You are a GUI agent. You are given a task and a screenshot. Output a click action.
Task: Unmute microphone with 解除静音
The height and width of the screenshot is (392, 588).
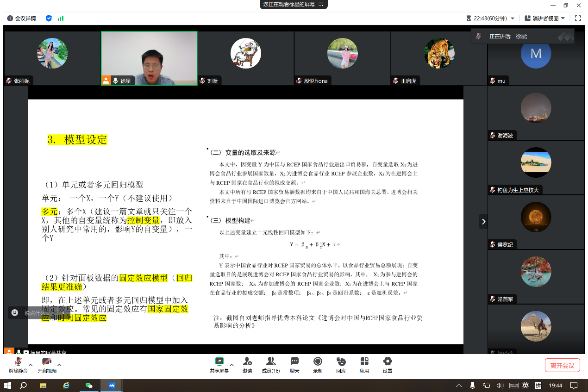pyautogui.click(x=18, y=365)
